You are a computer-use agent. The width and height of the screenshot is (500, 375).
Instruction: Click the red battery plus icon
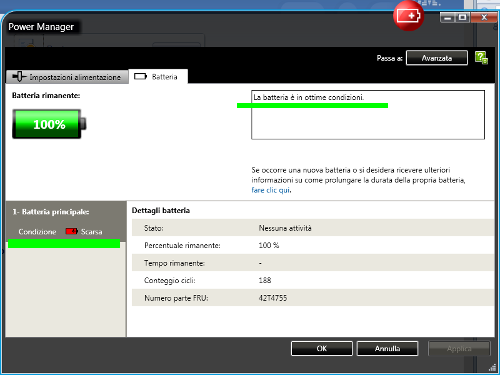point(408,16)
